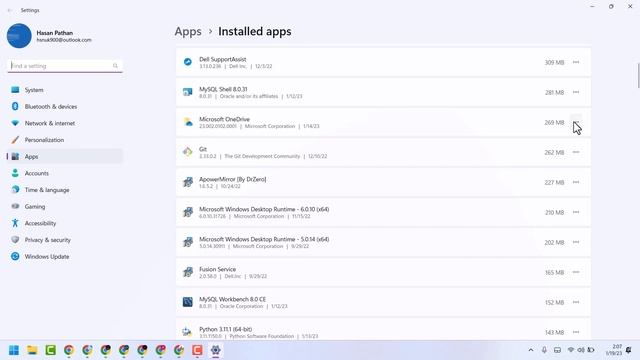Click the ApowerMirror app icon
This screenshot has height=360, width=640.
click(x=188, y=182)
